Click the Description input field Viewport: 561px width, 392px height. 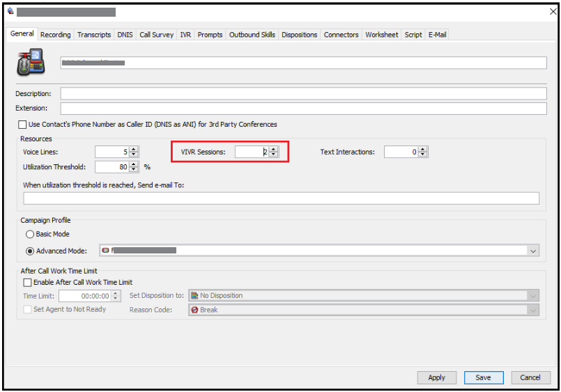coord(303,93)
